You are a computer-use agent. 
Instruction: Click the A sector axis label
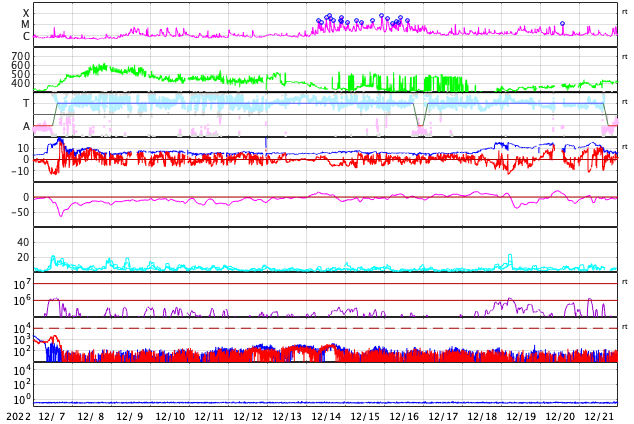click(26, 126)
